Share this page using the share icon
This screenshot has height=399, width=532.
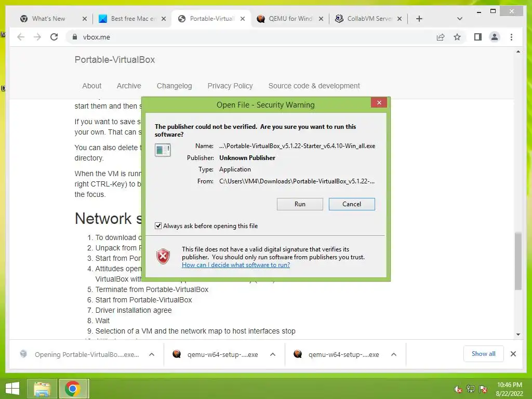(x=441, y=37)
